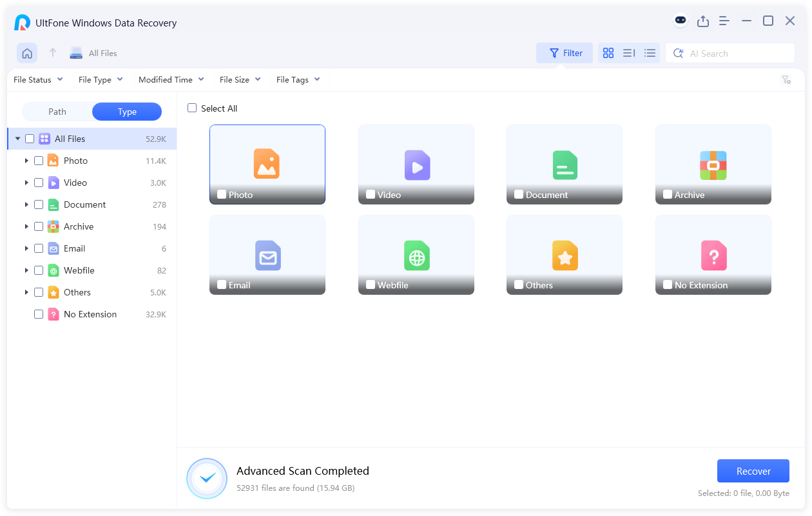The image size is (812, 516).
Task: Check the Select All checkbox
Action: point(192,108)
